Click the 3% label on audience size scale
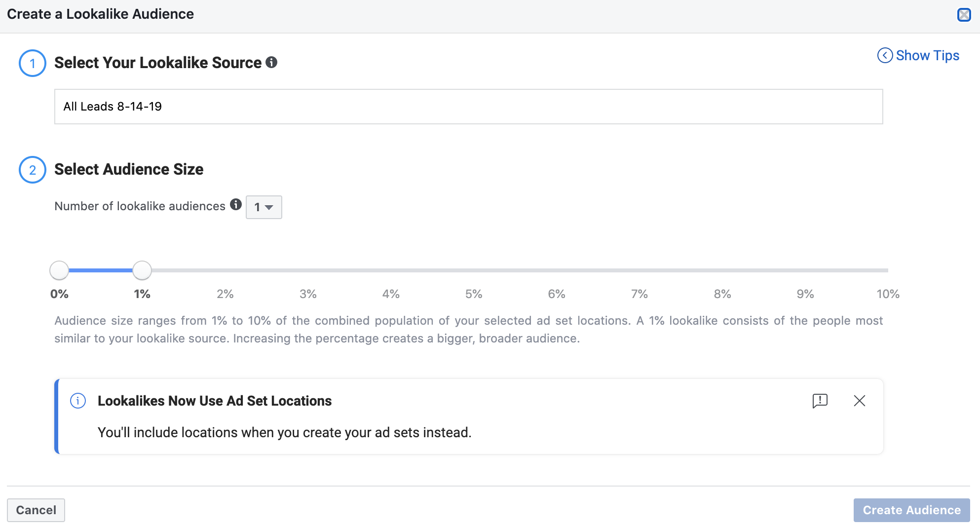The image size is (980, 528). (x=308, y=294)
